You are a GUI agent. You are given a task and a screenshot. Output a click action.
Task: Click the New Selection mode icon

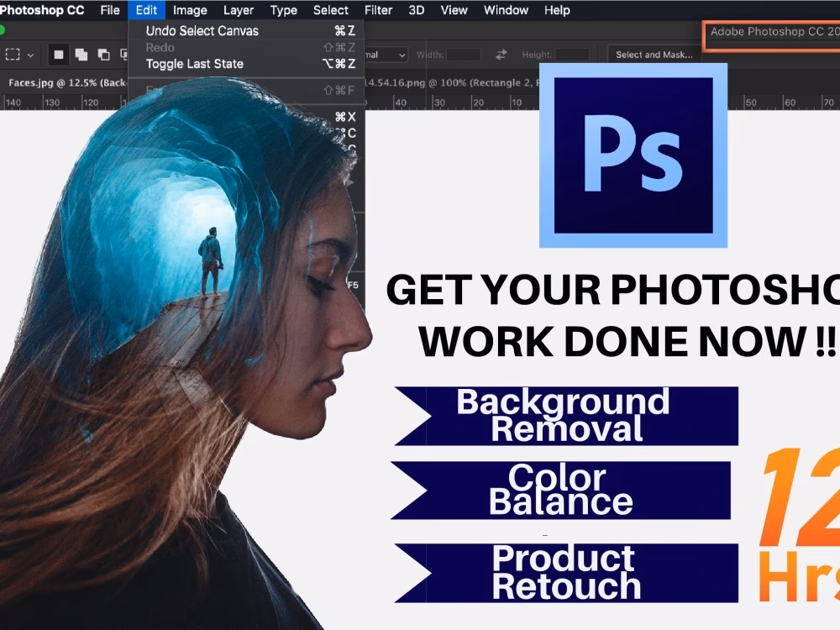(59, 54)
